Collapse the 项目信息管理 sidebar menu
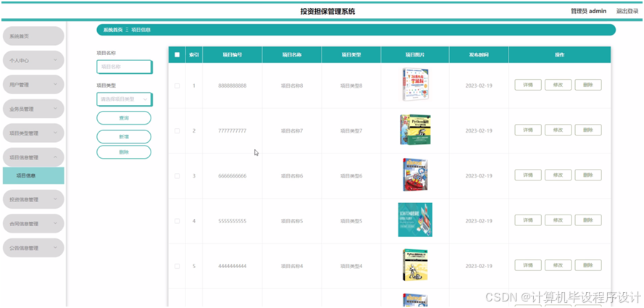Image resolution: width=644 pixels, height=308 pixels. click(x=33, y=157)
